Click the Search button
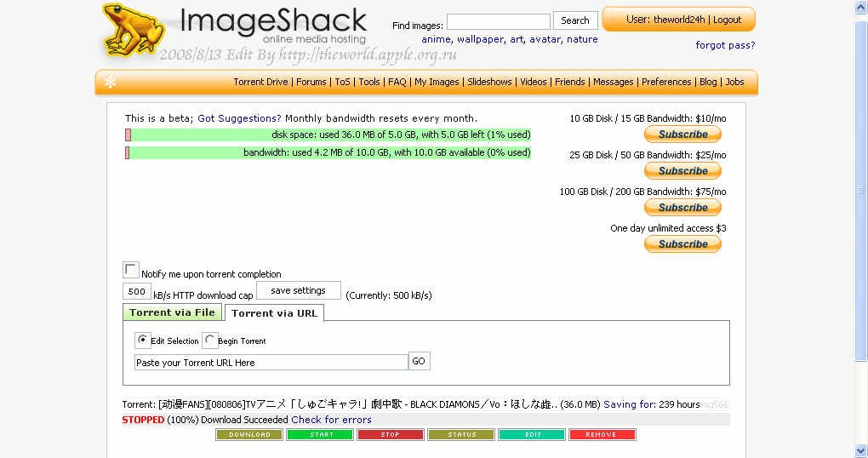 (x=575, y=20)
